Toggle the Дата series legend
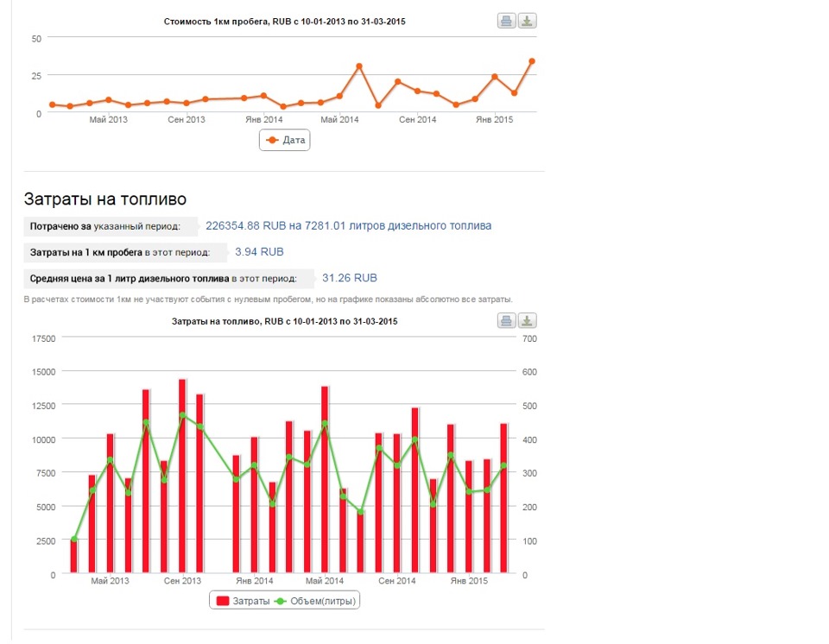 (x=285, y=140)
